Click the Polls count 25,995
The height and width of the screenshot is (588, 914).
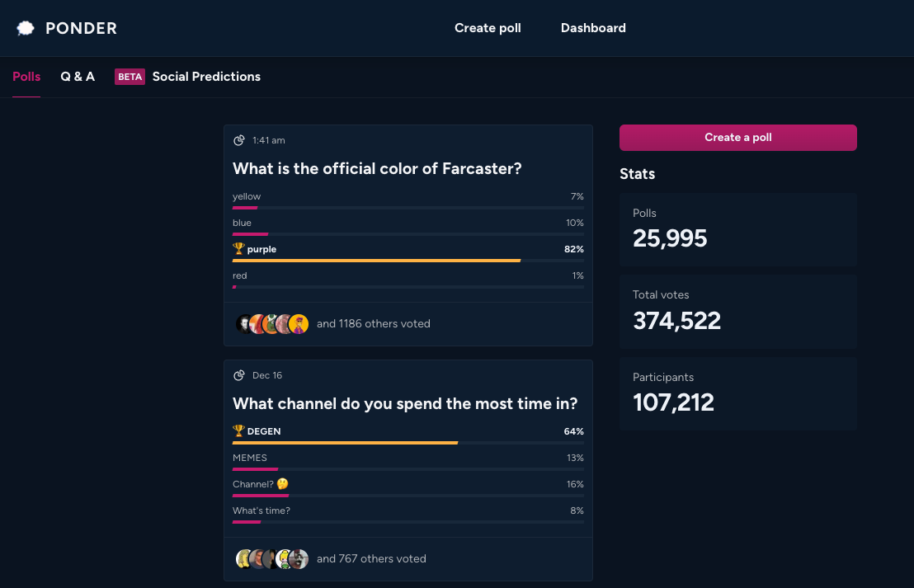pos(670,238)
